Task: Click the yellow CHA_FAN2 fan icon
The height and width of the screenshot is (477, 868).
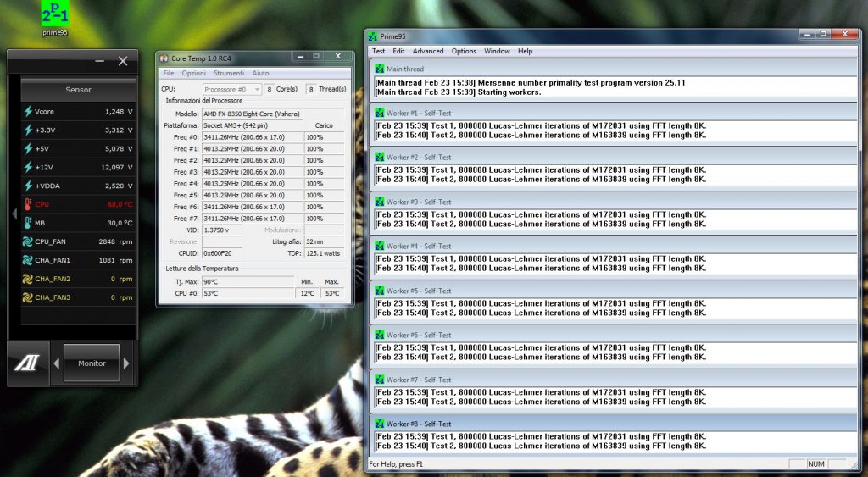Action: 28,279
